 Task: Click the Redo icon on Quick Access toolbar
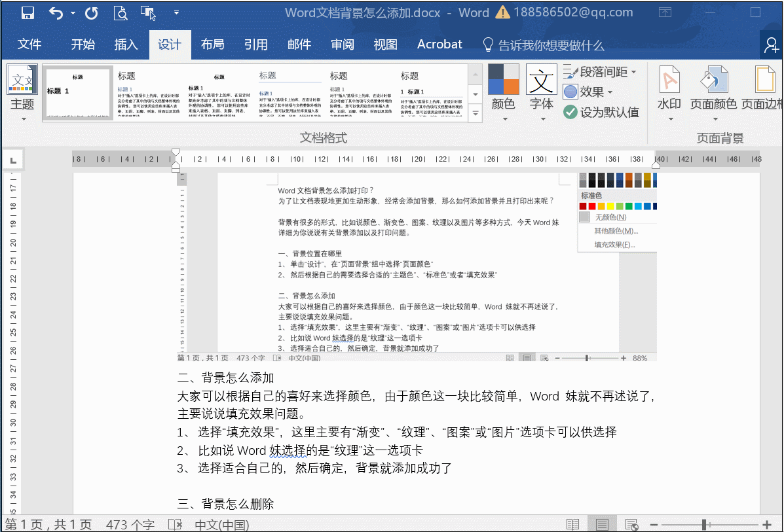[92, 12]
